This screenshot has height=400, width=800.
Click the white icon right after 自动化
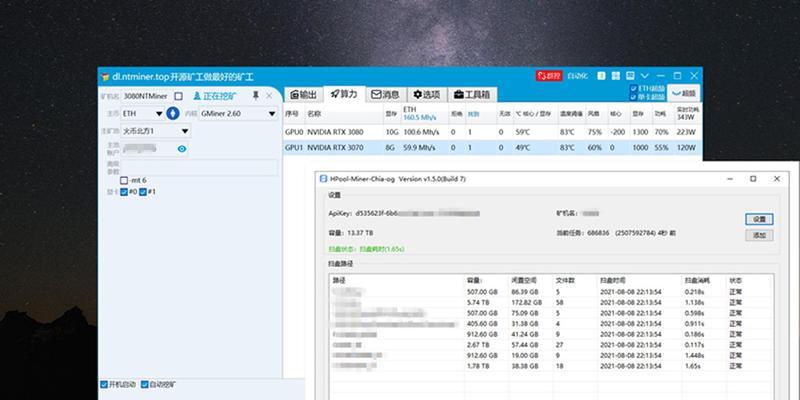(601, 76)
